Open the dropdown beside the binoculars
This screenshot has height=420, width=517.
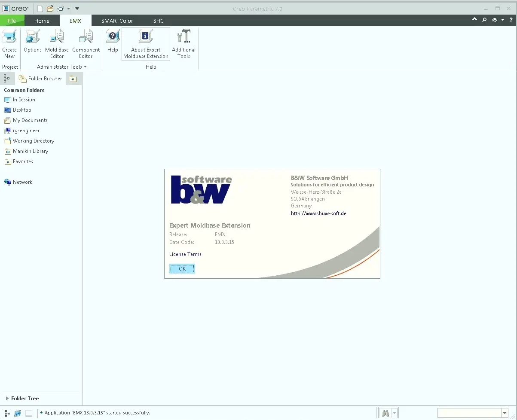point(395,413)
